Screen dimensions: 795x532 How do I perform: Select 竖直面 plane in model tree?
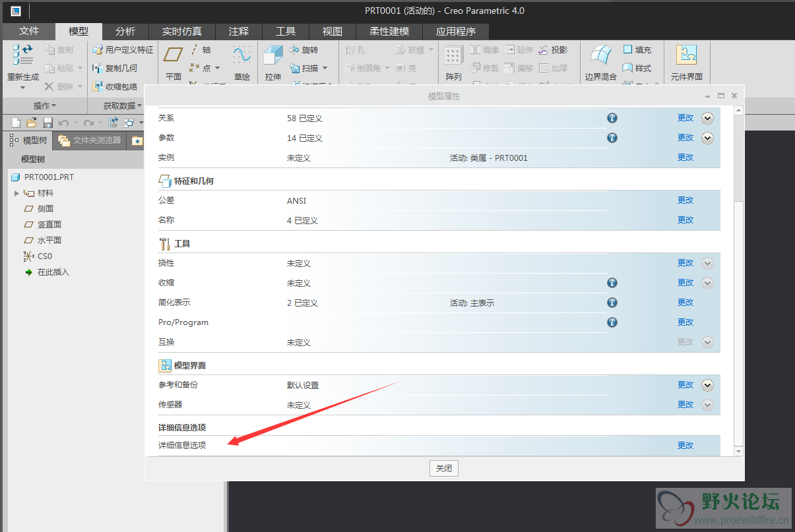42,225
